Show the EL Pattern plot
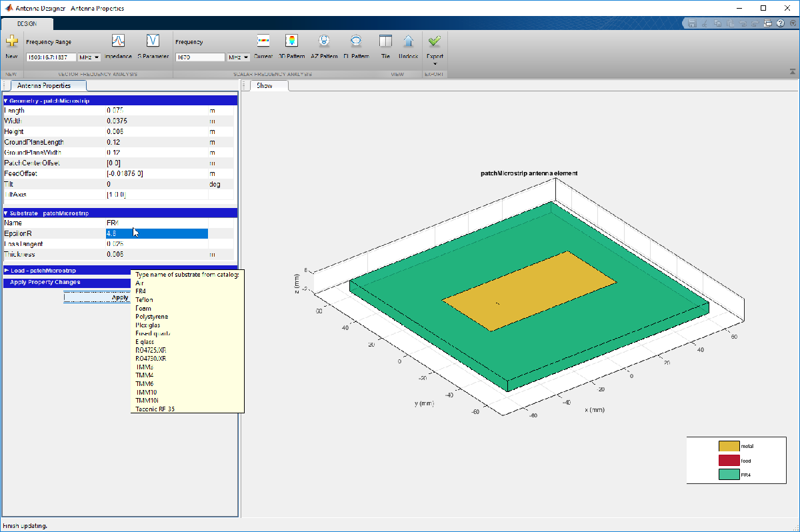 click(356, 41)
